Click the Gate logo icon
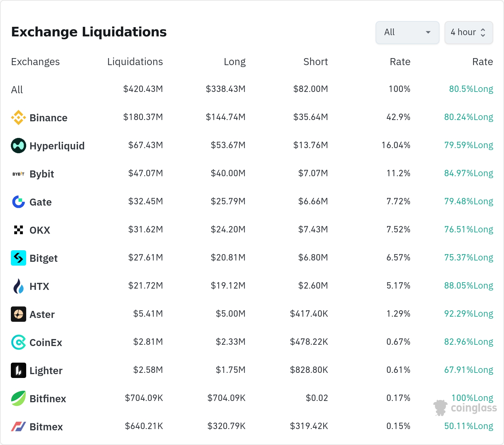504x445 pixels. [19, 202]
